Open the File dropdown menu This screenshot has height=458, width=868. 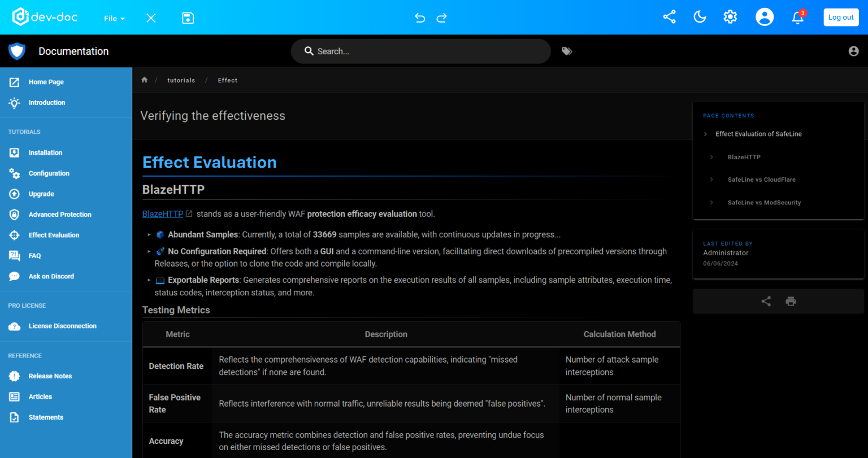(114, 18)
